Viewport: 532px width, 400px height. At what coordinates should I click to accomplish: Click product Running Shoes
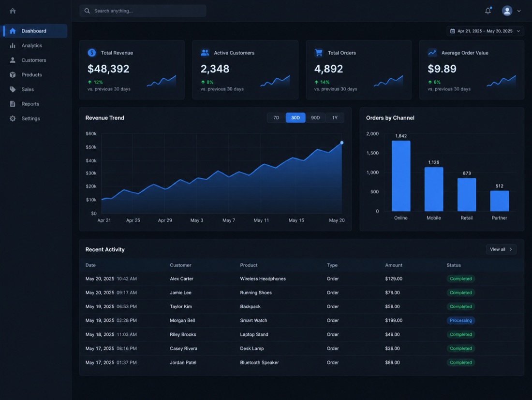click(x=256, y=293)
